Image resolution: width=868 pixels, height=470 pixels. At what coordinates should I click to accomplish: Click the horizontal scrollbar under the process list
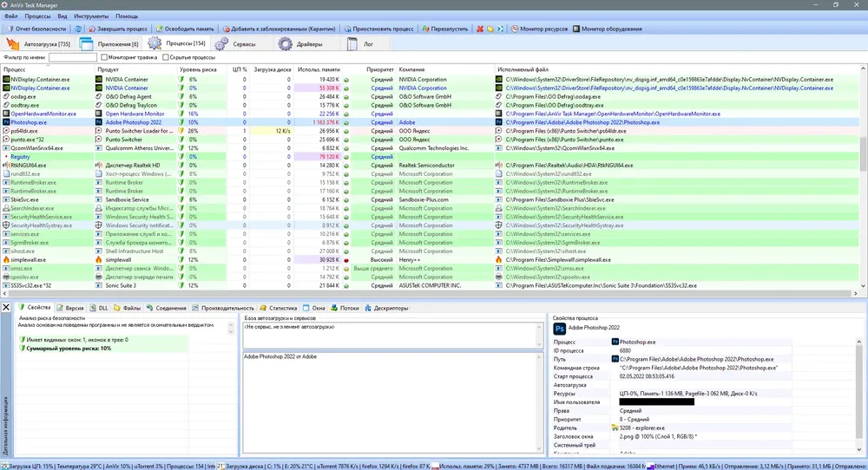click(431, 294)
